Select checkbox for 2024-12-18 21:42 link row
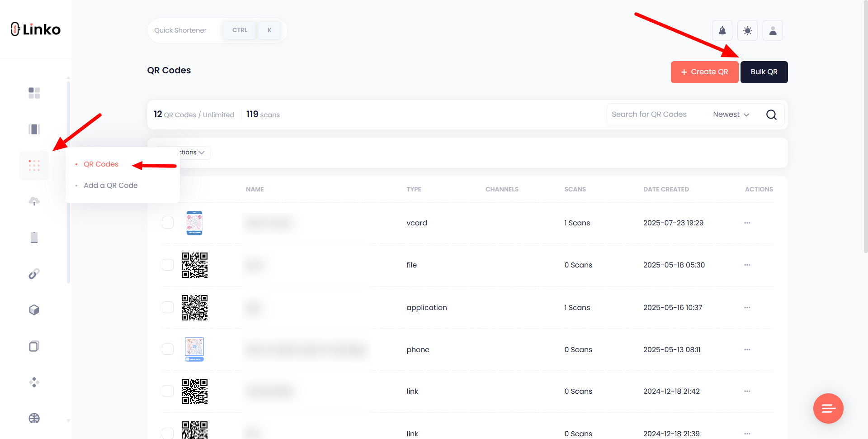 point(168,391)
